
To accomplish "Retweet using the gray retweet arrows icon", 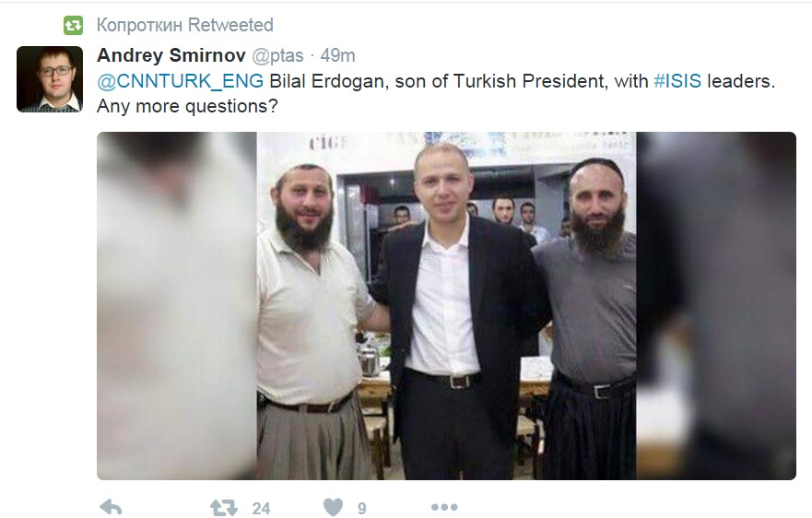I will pyautogui.click(x=223, y=508).
